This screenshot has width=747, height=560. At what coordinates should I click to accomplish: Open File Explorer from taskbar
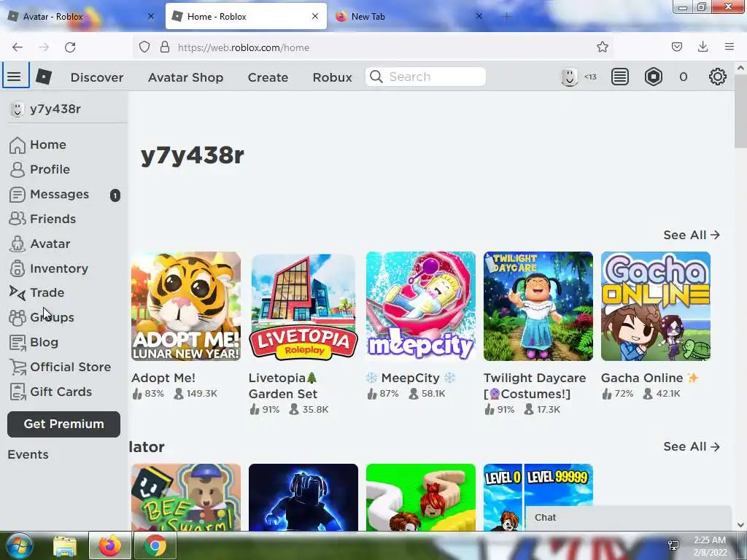pos(65,545)
